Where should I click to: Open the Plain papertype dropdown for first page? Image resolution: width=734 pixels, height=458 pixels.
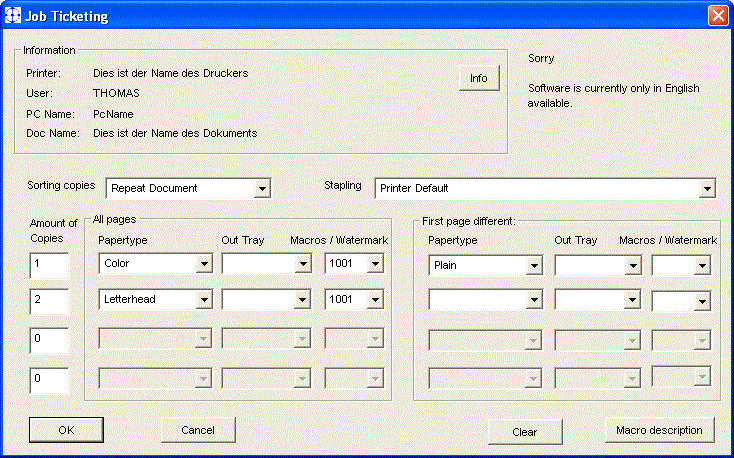pyautogui.click(x=534, y=266)
